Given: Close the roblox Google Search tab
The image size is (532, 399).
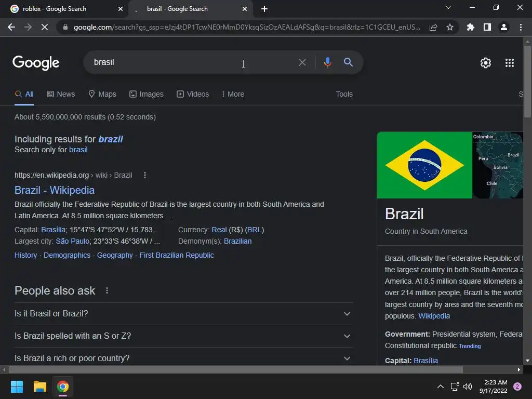Looking at the screenshot, I should click(121, 9).
